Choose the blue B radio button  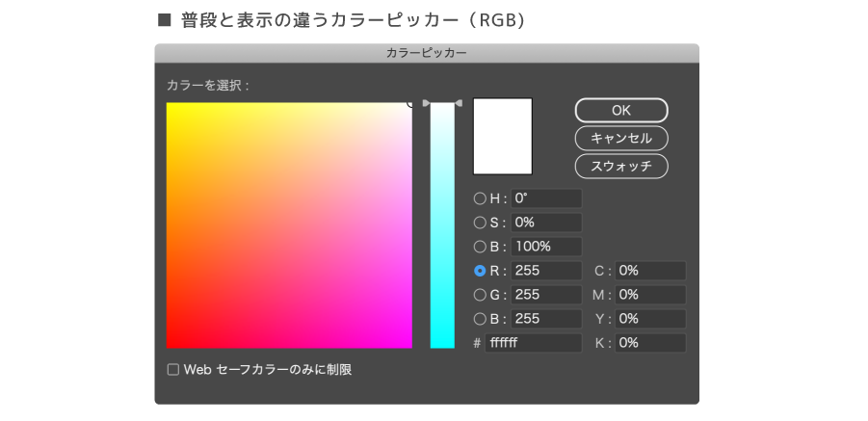pos(480,319)
